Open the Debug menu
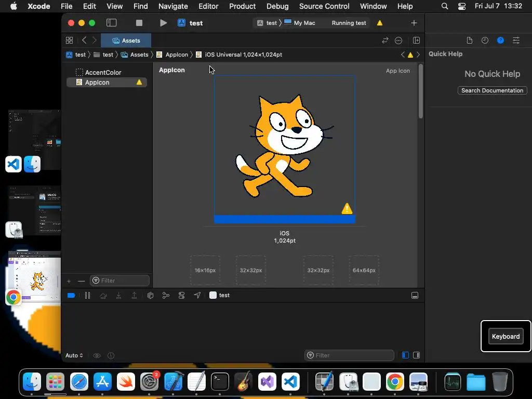The image size is (532, 399). tap(277, 6)
